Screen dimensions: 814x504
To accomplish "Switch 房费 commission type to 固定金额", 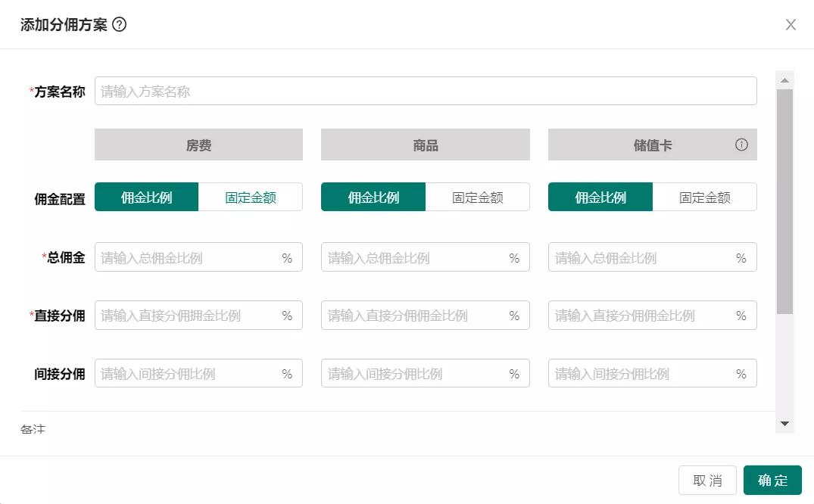I will 251,196.
